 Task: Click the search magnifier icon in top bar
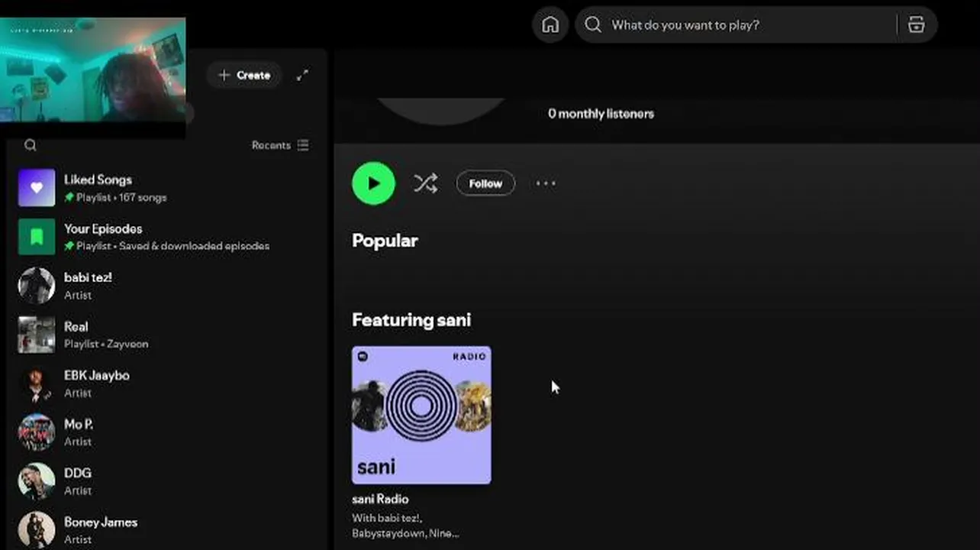pyautogui.click(x=593, y=25)
